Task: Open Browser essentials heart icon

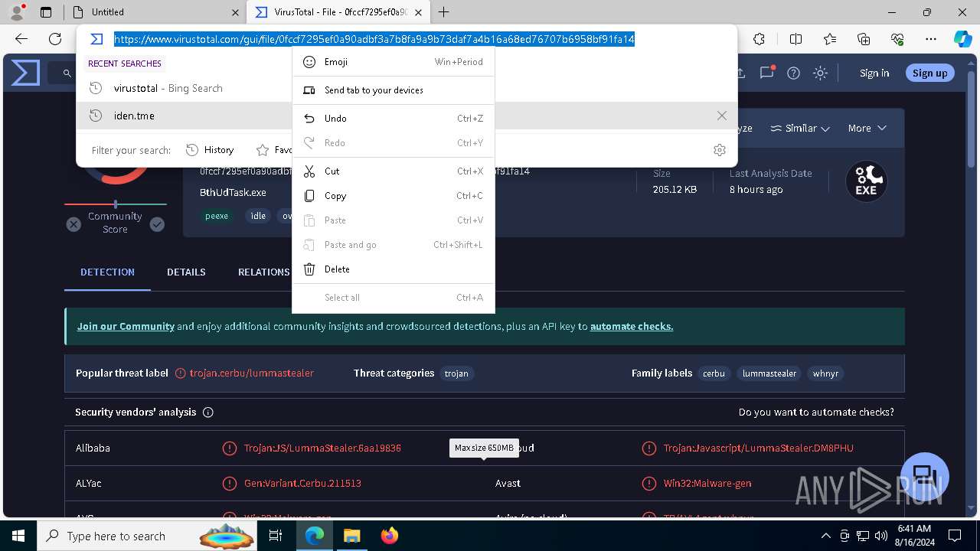Action: (x=897, y=39)
